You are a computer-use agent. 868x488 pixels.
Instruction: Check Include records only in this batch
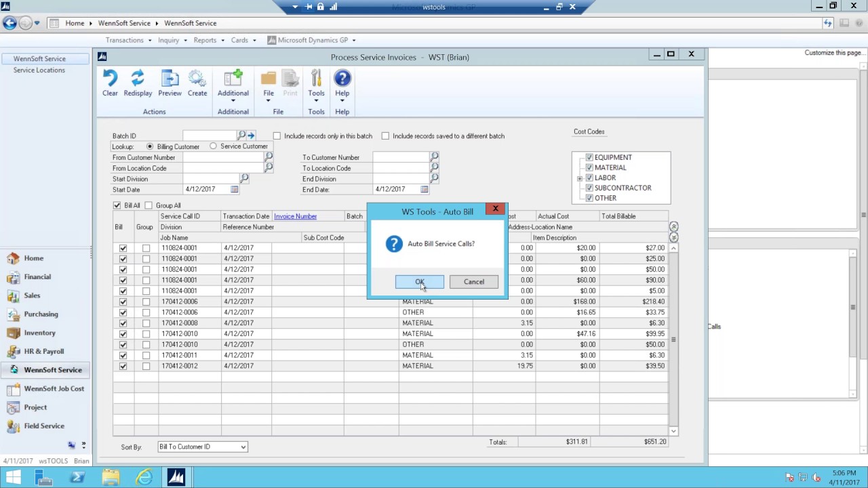[x=277, y=136]
